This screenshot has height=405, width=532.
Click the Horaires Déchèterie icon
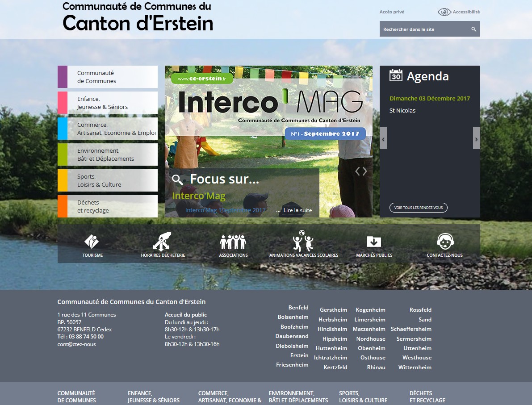(163, 241)
